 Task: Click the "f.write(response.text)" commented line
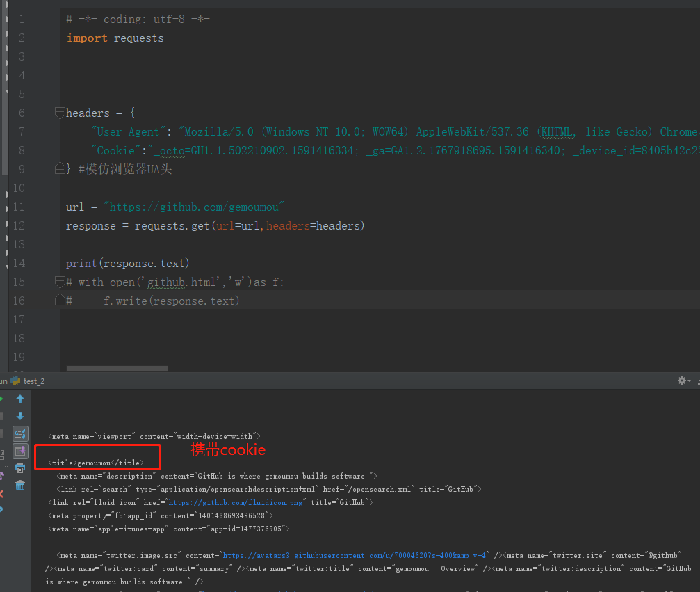(171, 301)
